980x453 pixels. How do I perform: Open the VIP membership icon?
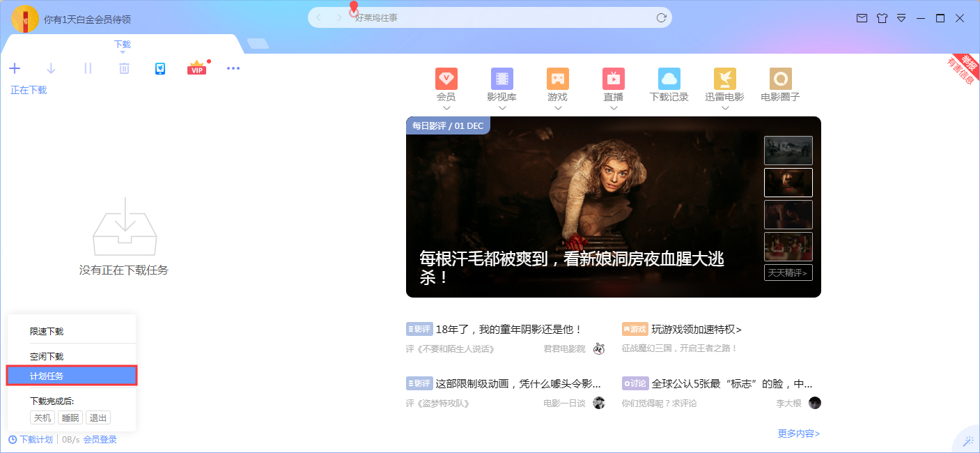tap(196, 68)
